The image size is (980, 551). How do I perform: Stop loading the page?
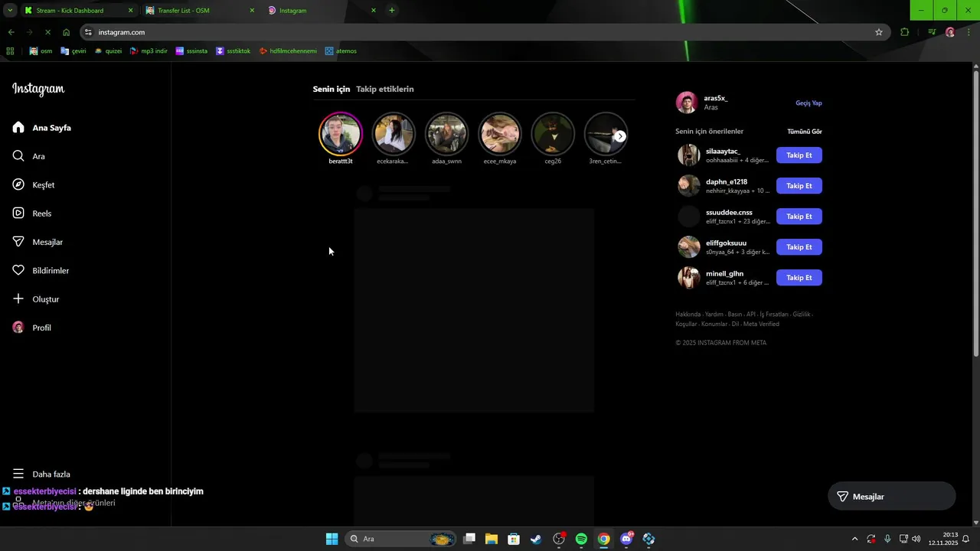[47, 32]
